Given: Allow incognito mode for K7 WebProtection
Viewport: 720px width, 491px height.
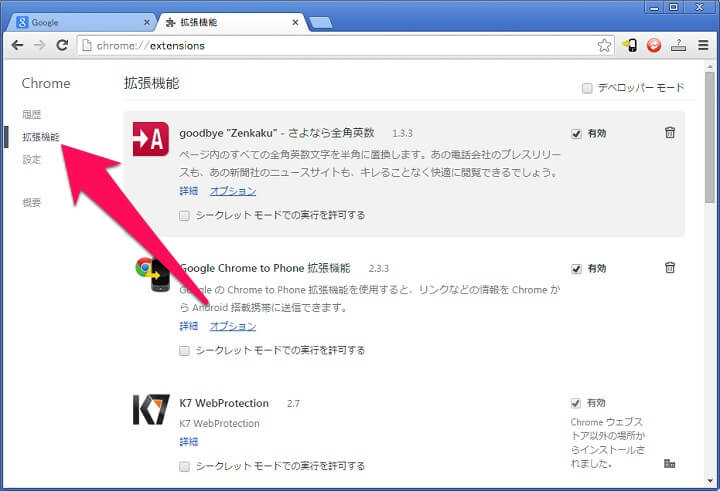Looking at the screenshot, I should 184,467.
